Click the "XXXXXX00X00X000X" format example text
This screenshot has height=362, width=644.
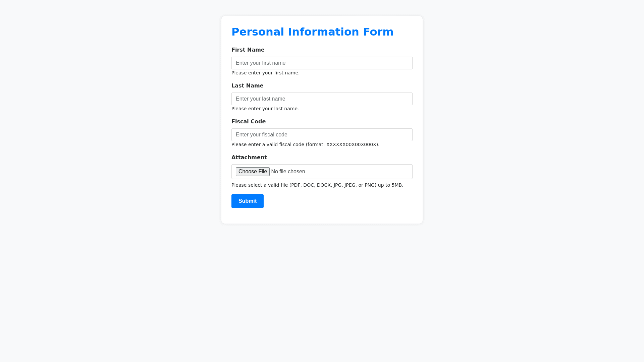tap(352, 145)
